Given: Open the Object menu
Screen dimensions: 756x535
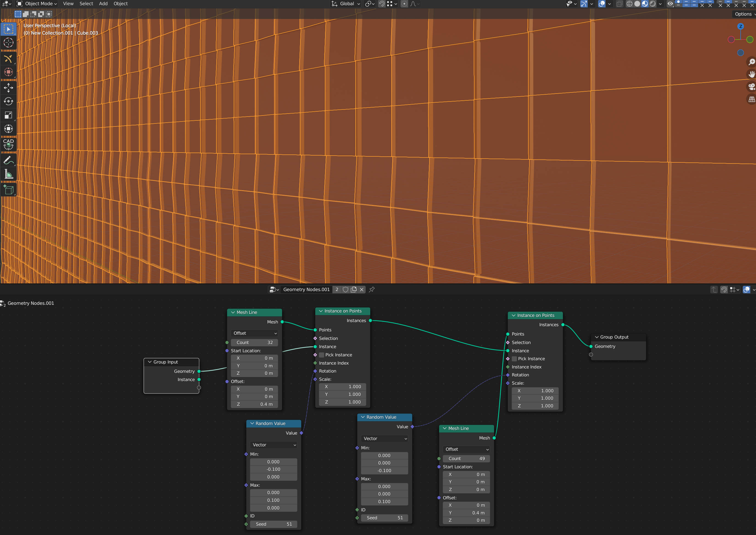Looking at the screenshot, I should 120,4.
